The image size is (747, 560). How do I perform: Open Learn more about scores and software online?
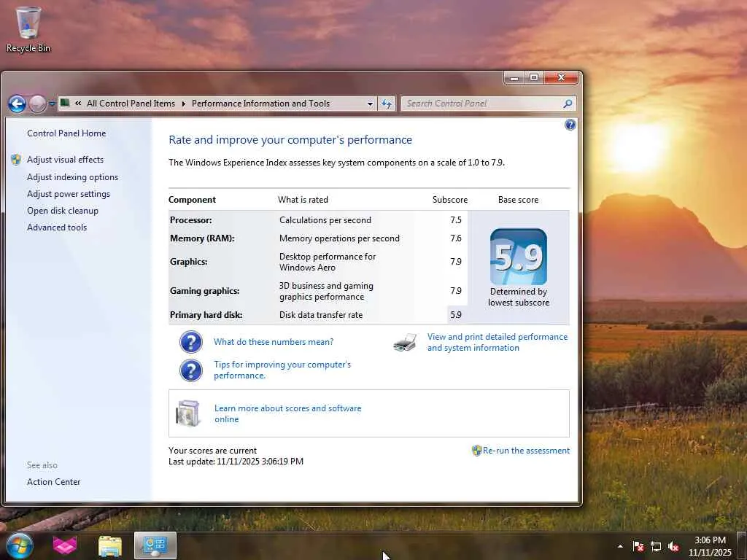[287, 414]
